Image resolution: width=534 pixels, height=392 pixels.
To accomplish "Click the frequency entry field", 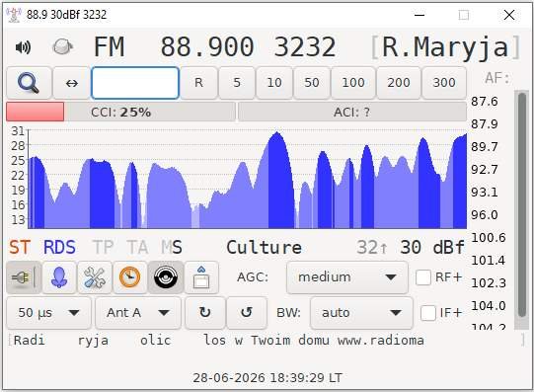I will (135, 83).
